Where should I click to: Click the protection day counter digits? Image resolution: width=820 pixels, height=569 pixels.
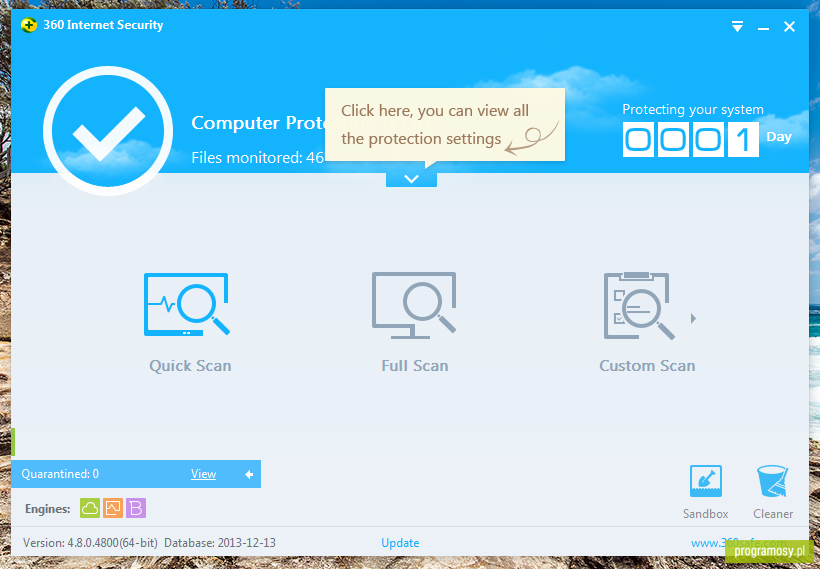[691, 140]
